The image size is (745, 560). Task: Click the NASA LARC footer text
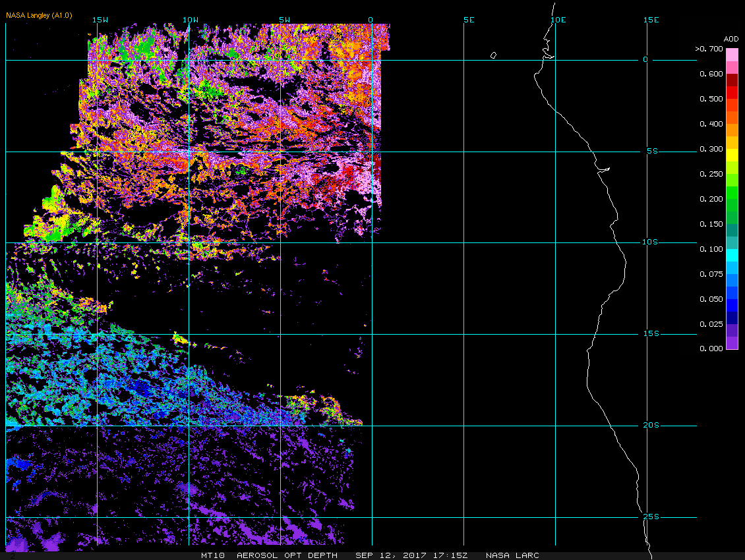click(512, 555)
